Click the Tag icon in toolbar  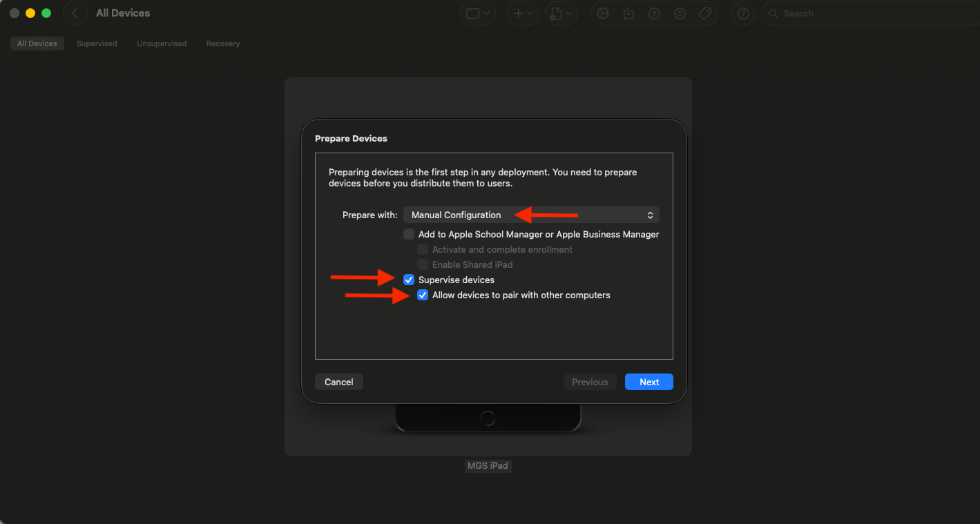click(705, 13)
